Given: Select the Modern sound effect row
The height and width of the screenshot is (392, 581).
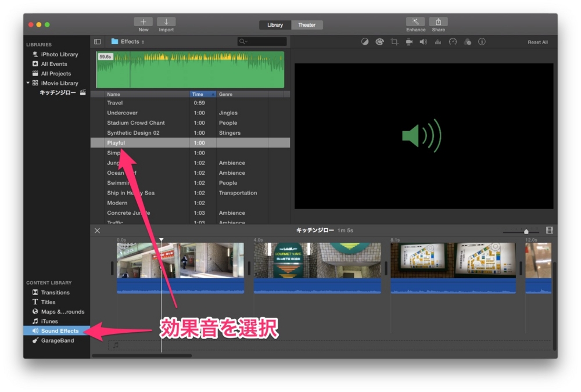Looking at the screenshot, I should point(190,203).
